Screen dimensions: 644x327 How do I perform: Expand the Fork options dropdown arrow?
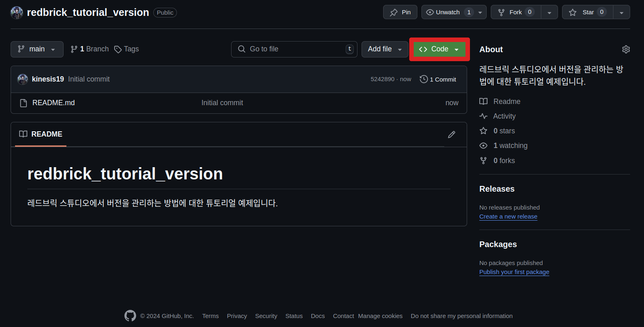coord(549,12)
